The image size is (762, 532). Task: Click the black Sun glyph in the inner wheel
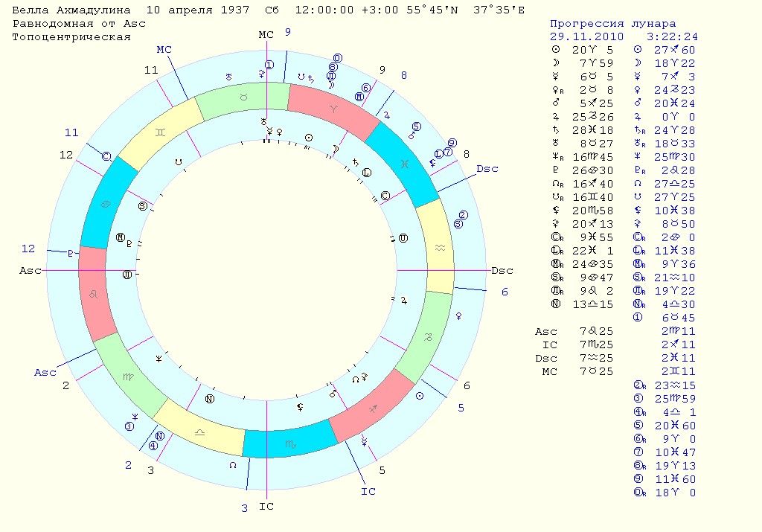pyautogui.click(x=309, y=138)
